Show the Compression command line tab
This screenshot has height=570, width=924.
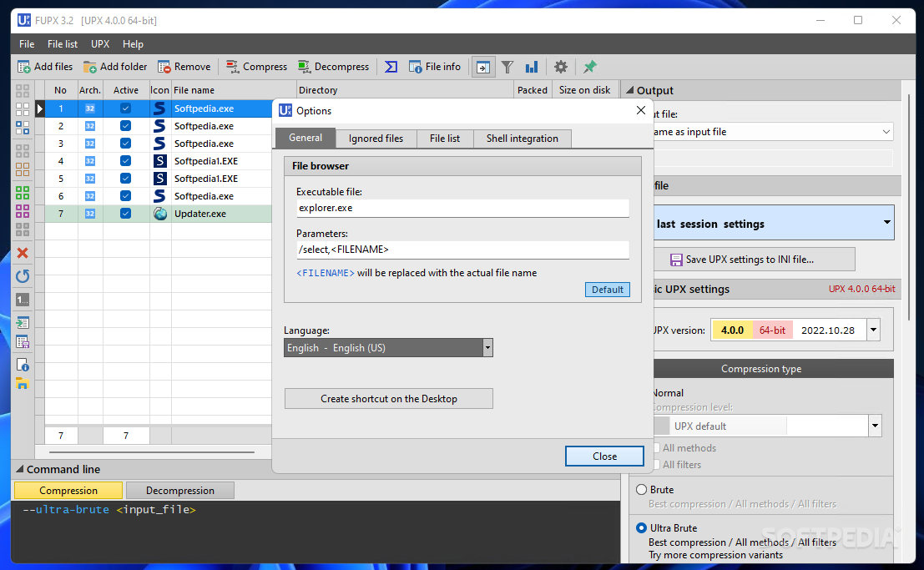tap(68, 491)
